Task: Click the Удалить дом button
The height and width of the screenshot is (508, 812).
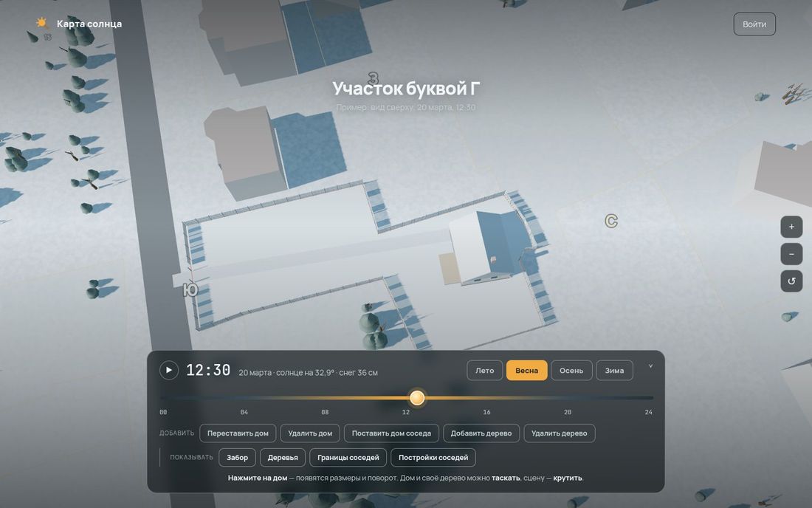Action: pyautogui.click(x=310, y=433)
